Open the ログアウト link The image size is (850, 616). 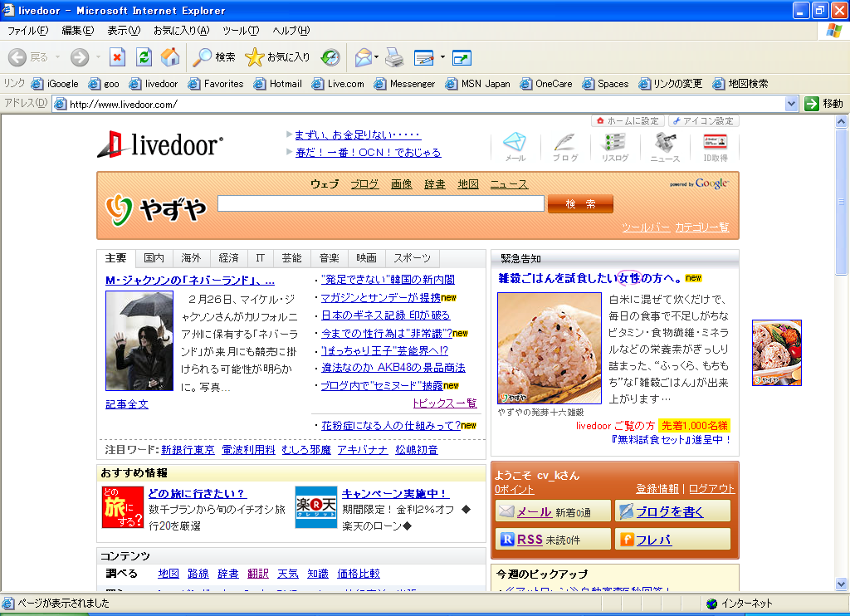point(711,489)
